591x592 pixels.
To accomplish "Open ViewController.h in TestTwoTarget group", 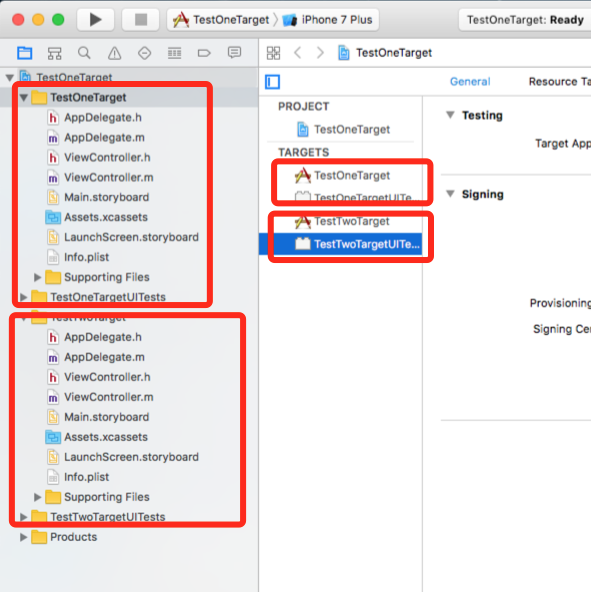I will [x=99, y=377].
